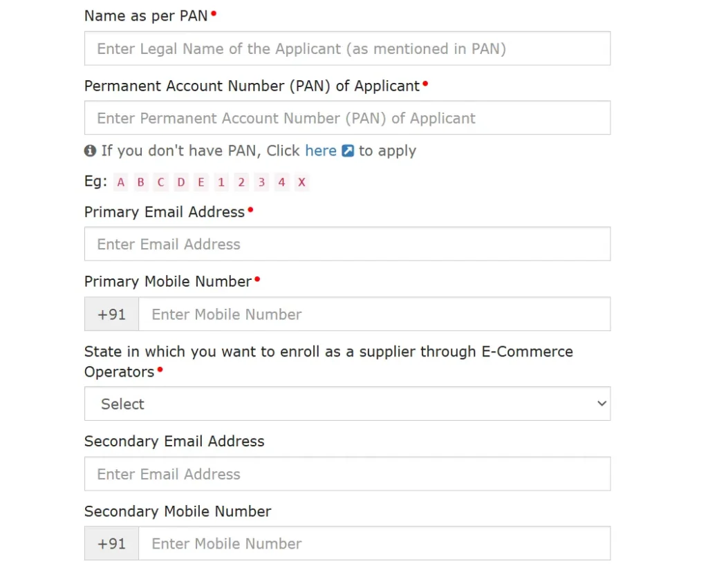The image size is (708, 588).
Task: Click the example character badge X
Action: pos(301,182)
